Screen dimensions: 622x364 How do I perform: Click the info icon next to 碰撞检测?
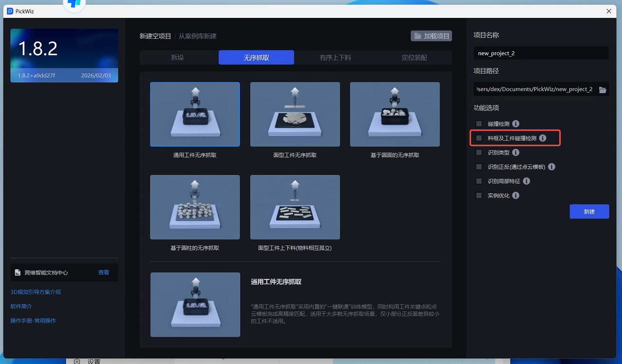(516, 124)
